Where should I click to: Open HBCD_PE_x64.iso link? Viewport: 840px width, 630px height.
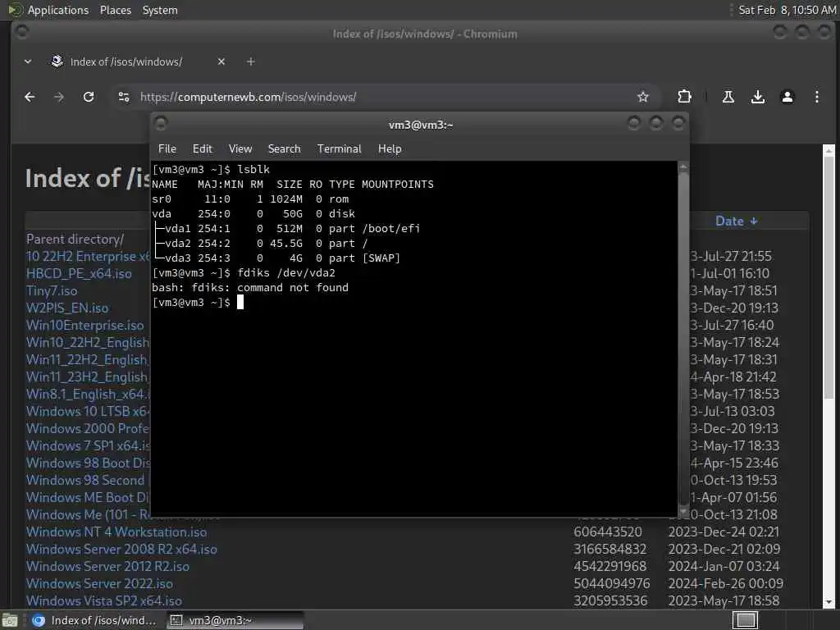click(79, 273)
